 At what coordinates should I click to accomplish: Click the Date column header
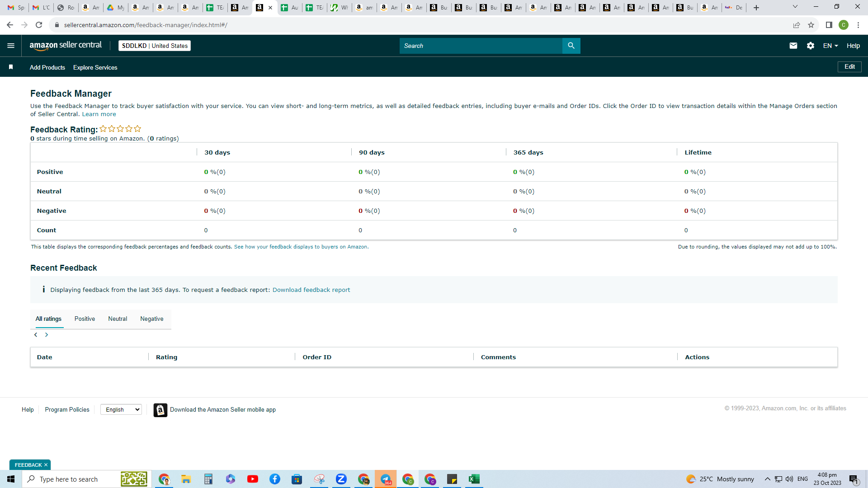(x=45, y=357)
